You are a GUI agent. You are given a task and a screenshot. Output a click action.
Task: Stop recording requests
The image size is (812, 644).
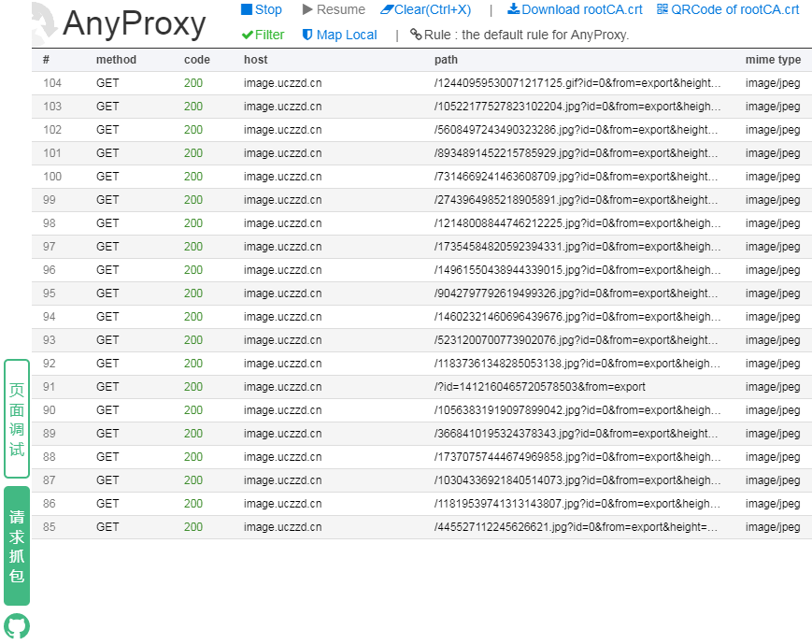262,9
